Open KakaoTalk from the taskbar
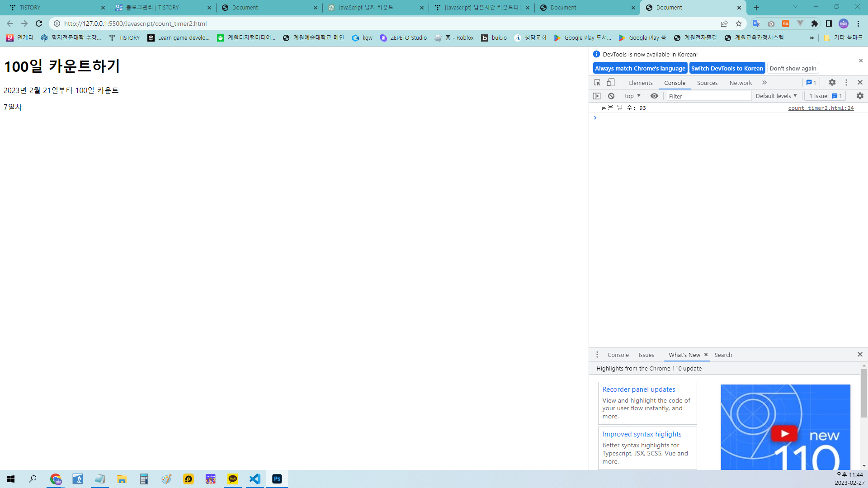 [x=233, y=479]
